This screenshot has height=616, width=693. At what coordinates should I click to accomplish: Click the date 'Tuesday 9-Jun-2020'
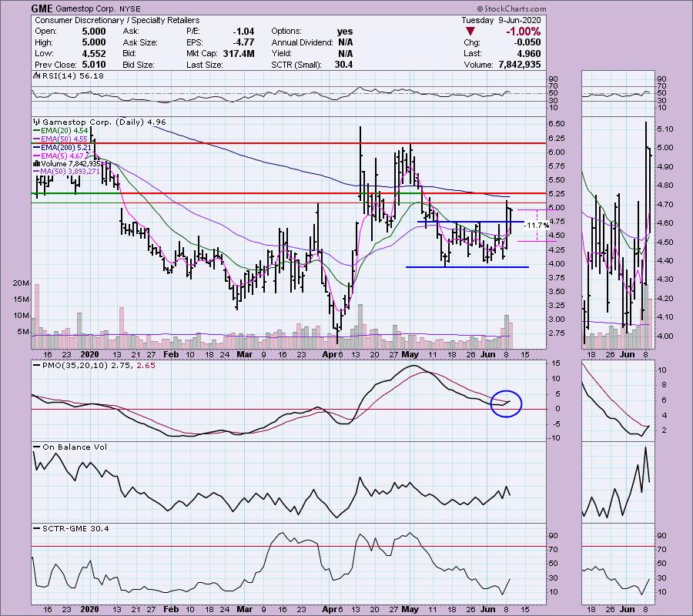point(500,20)
